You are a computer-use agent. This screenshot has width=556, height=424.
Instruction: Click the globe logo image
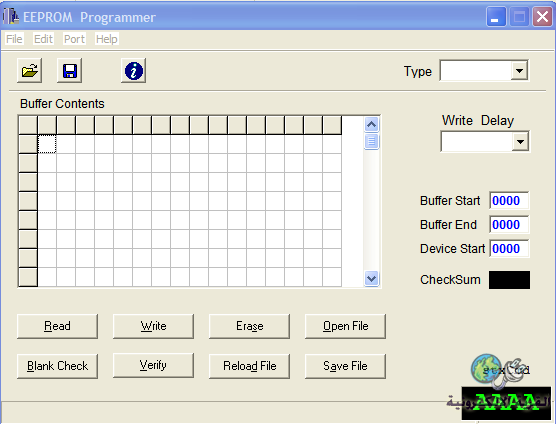(x=486, y=369)
